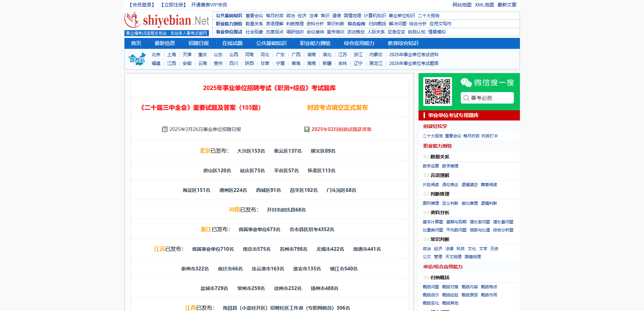Click the calendar icon beside 事业单位招聘日报

(165, 129)
